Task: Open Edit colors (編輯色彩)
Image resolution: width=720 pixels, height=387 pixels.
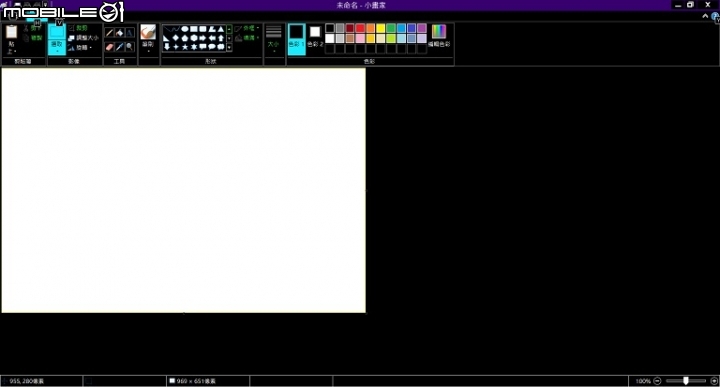Action: coord(439,36)
